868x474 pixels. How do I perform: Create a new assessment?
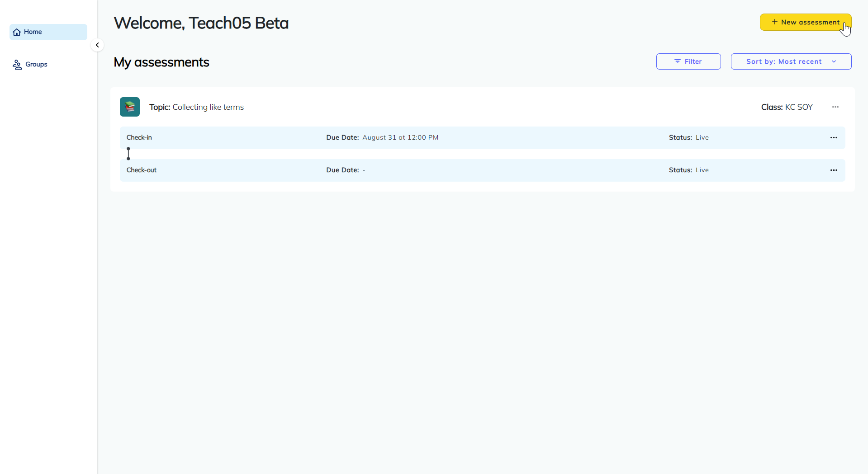[x=805, y=22]
